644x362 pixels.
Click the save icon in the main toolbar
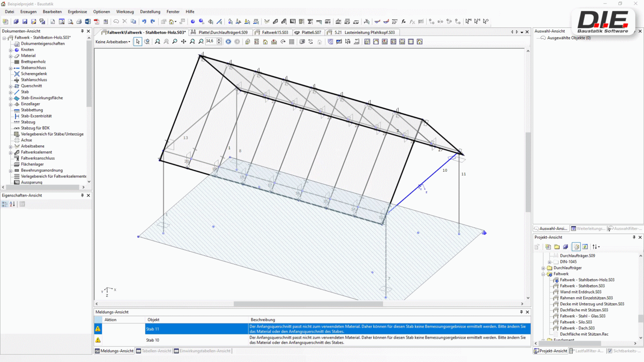point(25,21)
